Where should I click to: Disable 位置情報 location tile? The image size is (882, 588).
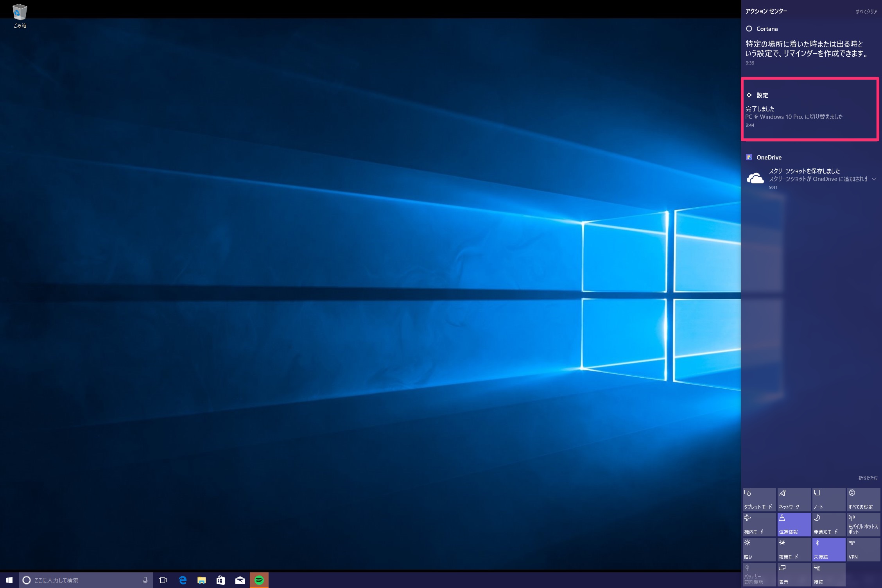point(794,524)
